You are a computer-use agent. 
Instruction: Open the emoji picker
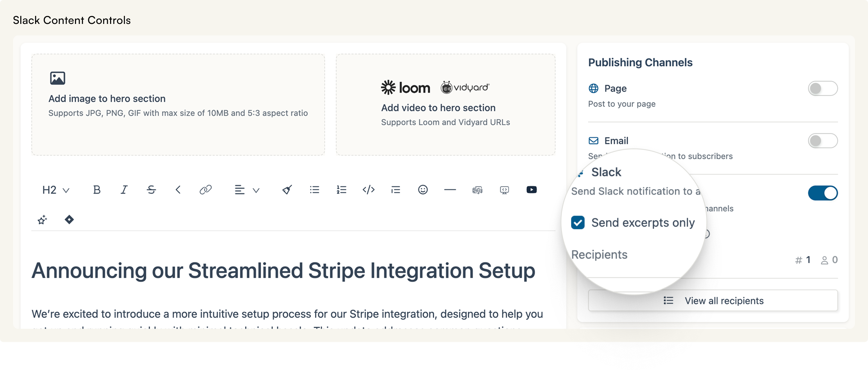tap(423, 190)
